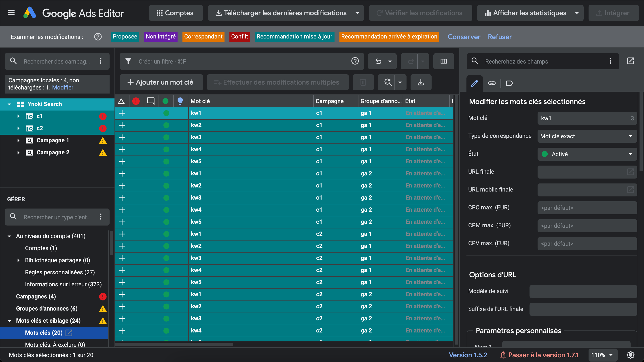Click Ajouter un mot clé button
Screen dimensions: 644x362
tap(161, 82)
